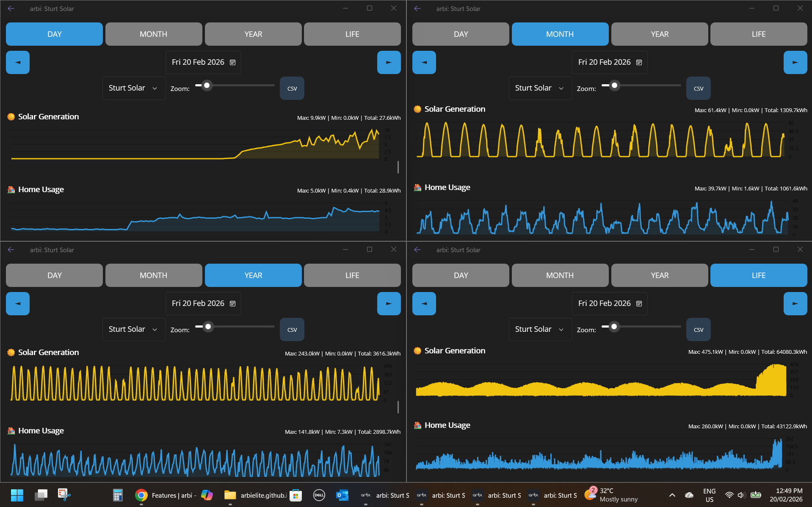The width and height of the screenshot is (812, 507).
Task: Open Calculator from taskbar
Action: click(118, 495)
